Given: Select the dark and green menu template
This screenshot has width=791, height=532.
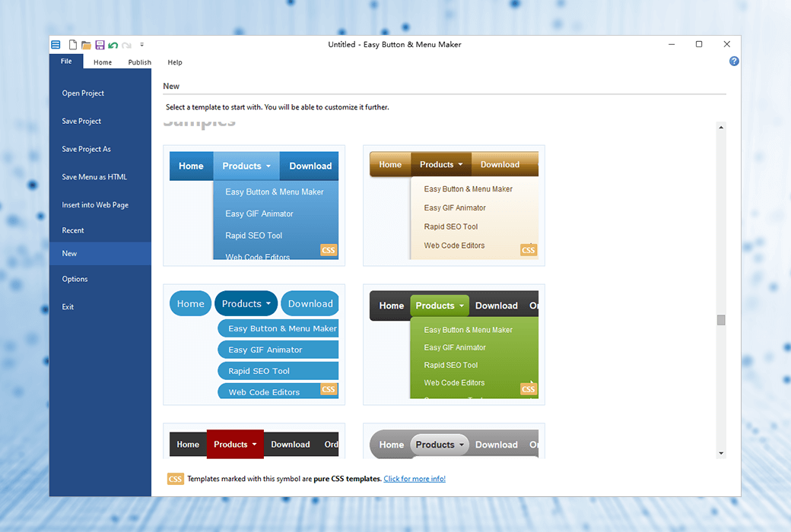Looking at the screenshot, I should pyautogui.click(x=454, y=344).
